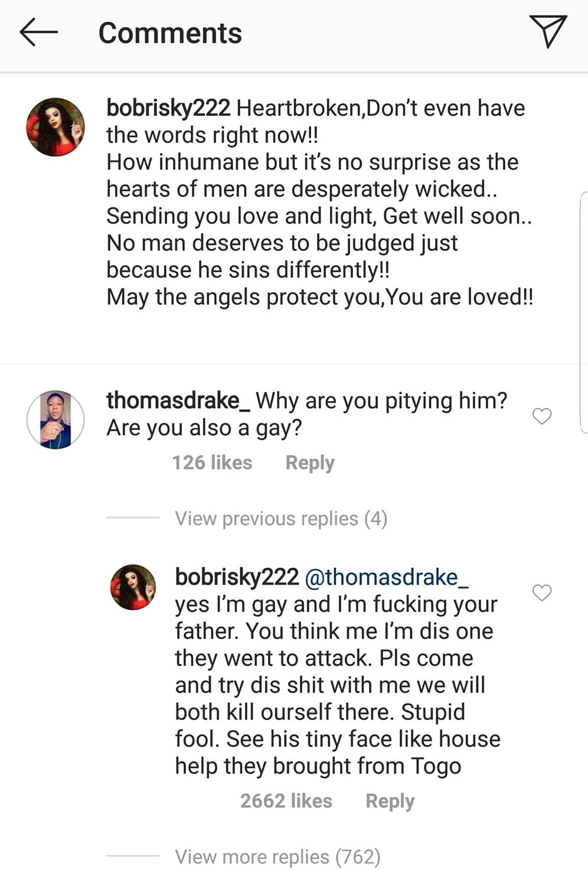The width and height of the screenshot is (588, 870).
Task: Expand View previous replies (4)
Action: point(281,519)
